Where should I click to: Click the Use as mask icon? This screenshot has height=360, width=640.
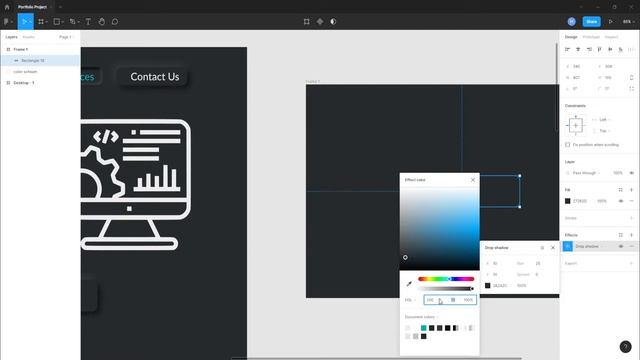coord(333,22)
